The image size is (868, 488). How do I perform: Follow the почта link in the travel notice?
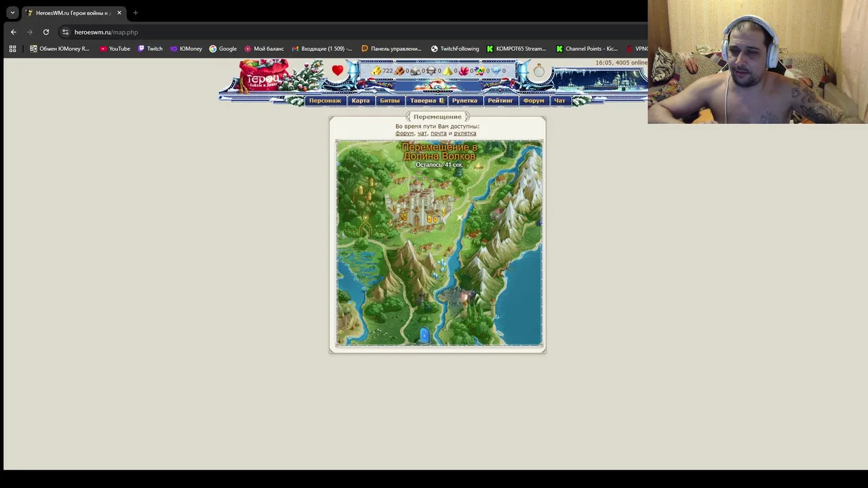click(x=438, y=134)
